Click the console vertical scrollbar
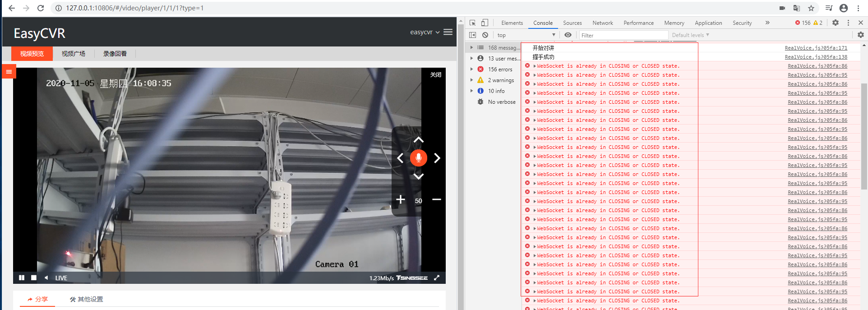 864,135
